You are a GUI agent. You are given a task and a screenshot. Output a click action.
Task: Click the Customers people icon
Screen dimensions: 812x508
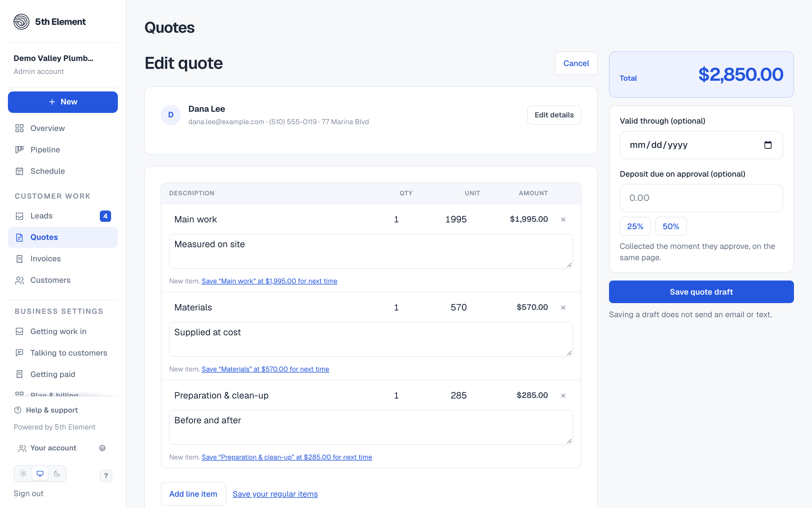pos(19,281)
